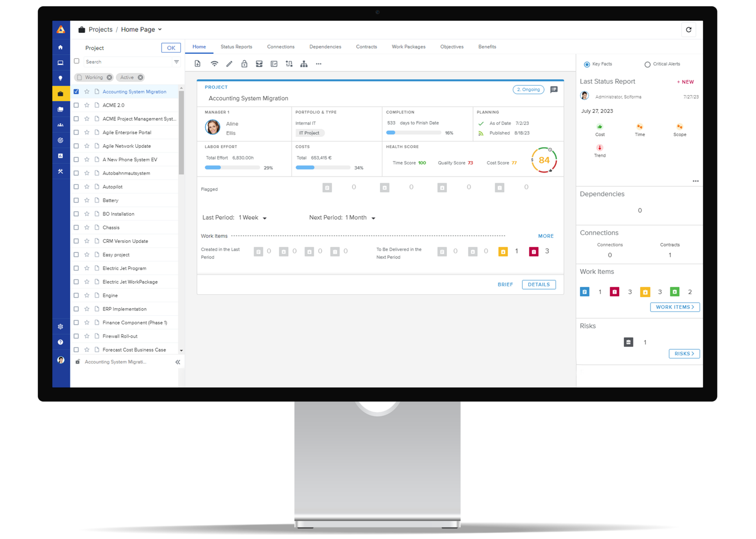Click the Risks icon in right panel
756x539 pixels.
[628, 342]
